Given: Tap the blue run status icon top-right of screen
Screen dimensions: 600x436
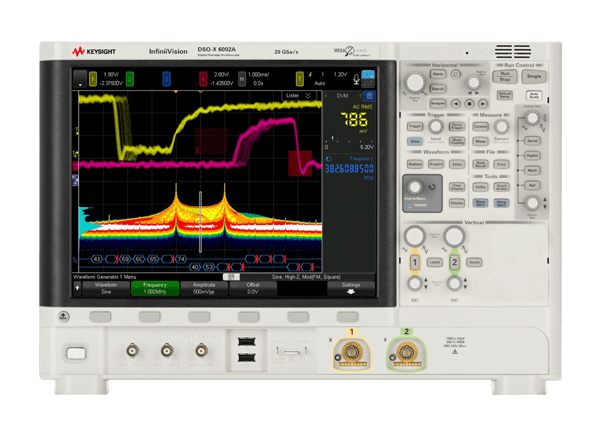Looking at the screenshot, I should coord(368,74).
